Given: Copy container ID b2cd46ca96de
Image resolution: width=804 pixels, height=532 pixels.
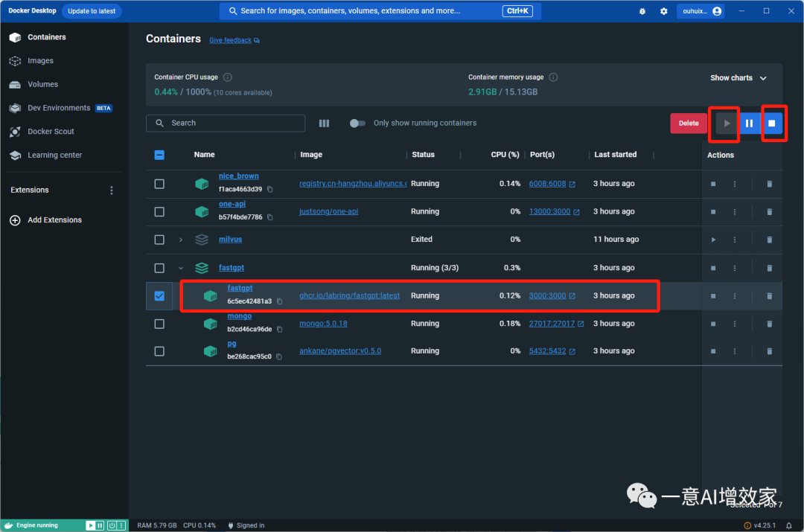Looking at the screenshot, I should 279,329.
